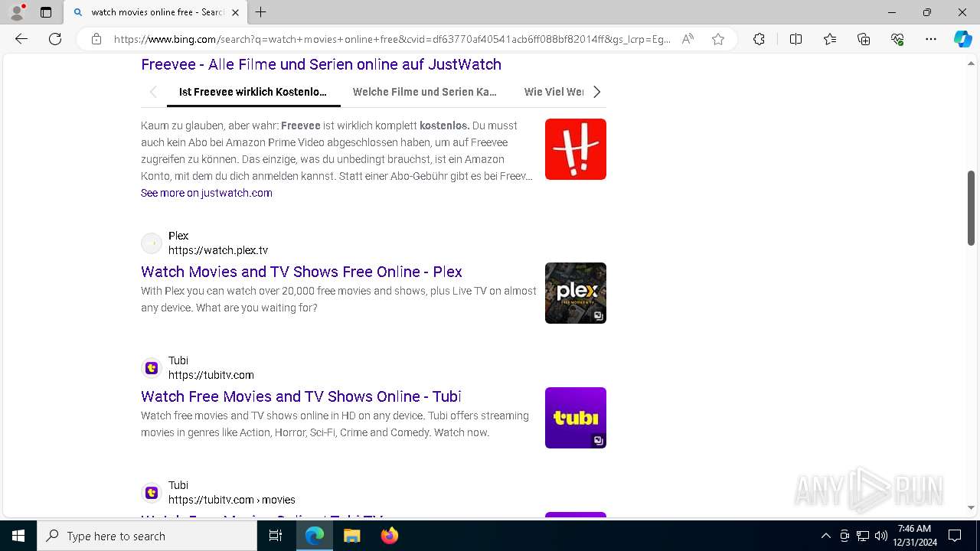Reload the Bing search page

coord(55,39)
